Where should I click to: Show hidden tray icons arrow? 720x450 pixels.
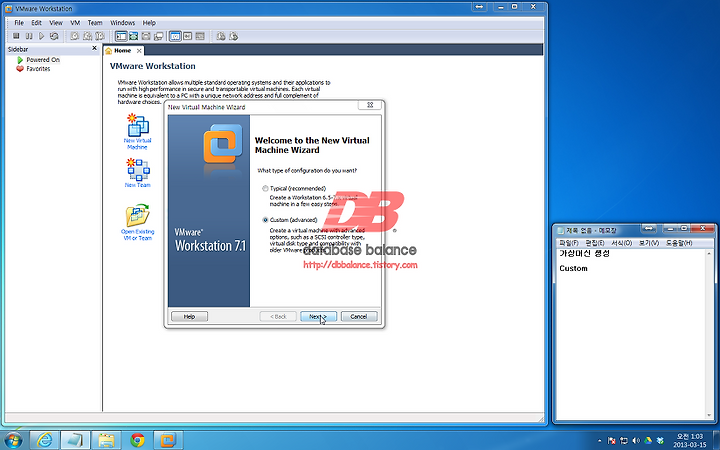pyautogui.click(x=599, y=441)
